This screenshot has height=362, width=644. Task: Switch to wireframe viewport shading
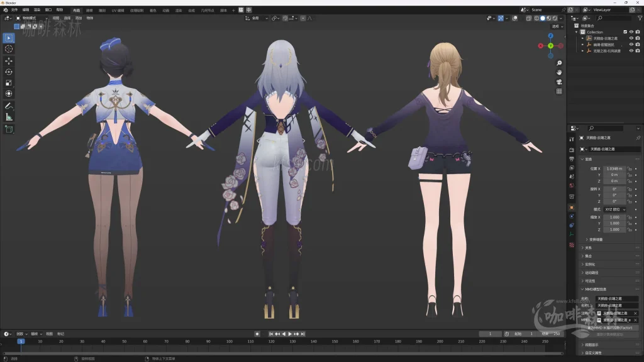pyautogui.click(x=537, y=18)
